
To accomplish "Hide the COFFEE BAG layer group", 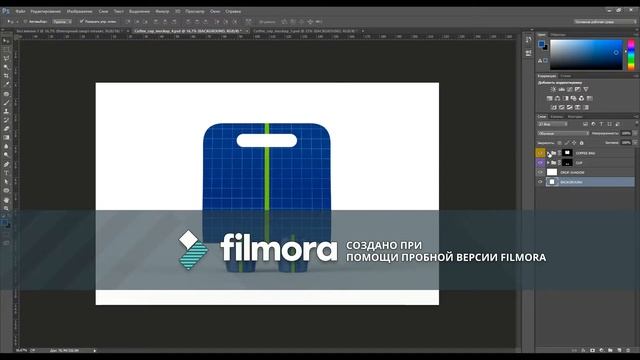I will point(540,153).
